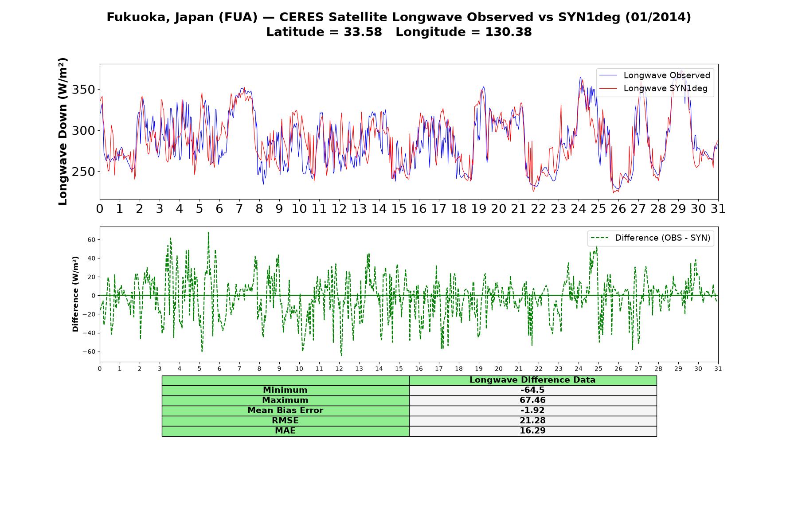The height and width of the screenshot is (532, 798).
Task: Click the Longwave Difference Data header cell
Action: tap(532, 380)
